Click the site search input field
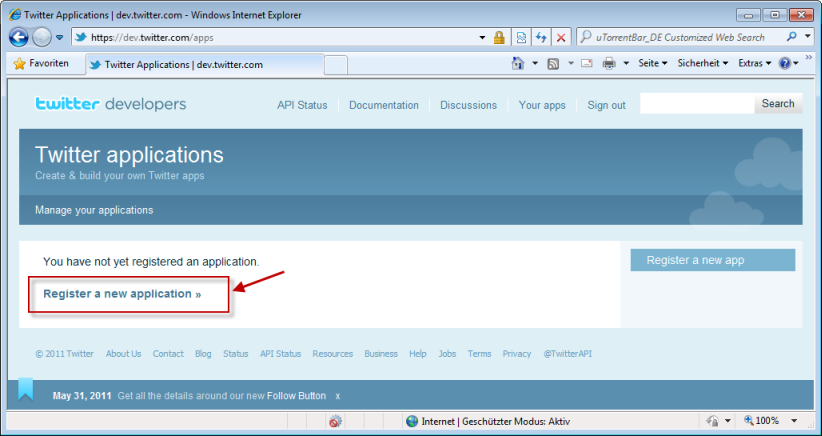 696,104
